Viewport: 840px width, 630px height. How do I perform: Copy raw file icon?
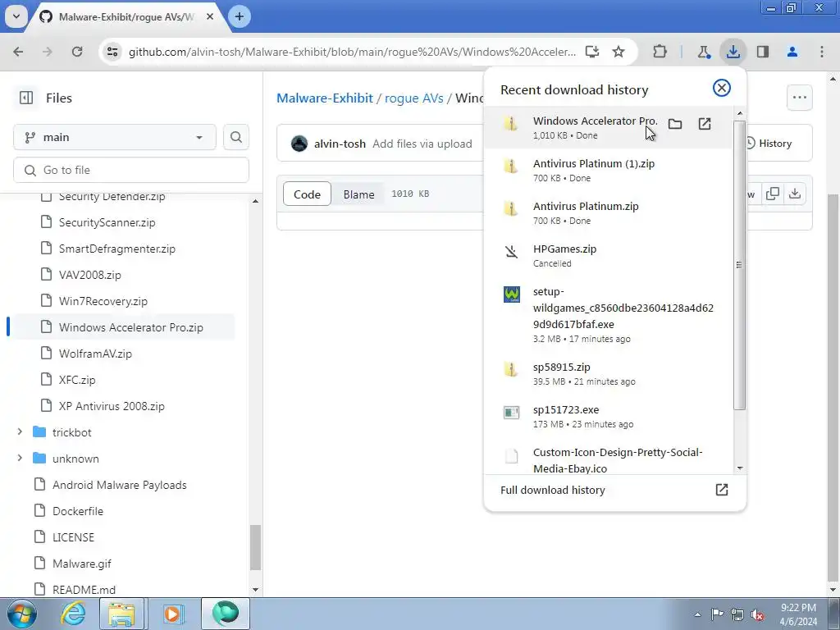coord(772,194)
